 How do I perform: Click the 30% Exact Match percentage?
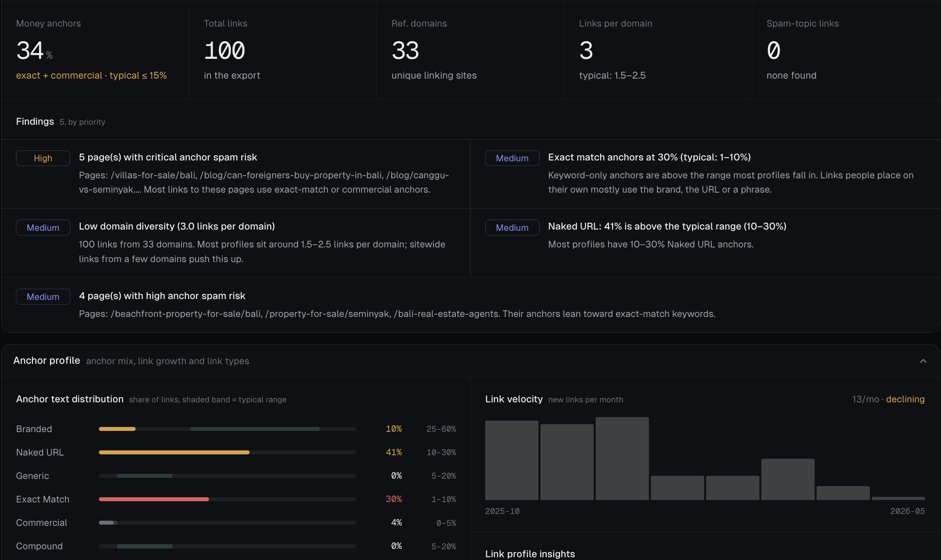click(x=394, y=499)
